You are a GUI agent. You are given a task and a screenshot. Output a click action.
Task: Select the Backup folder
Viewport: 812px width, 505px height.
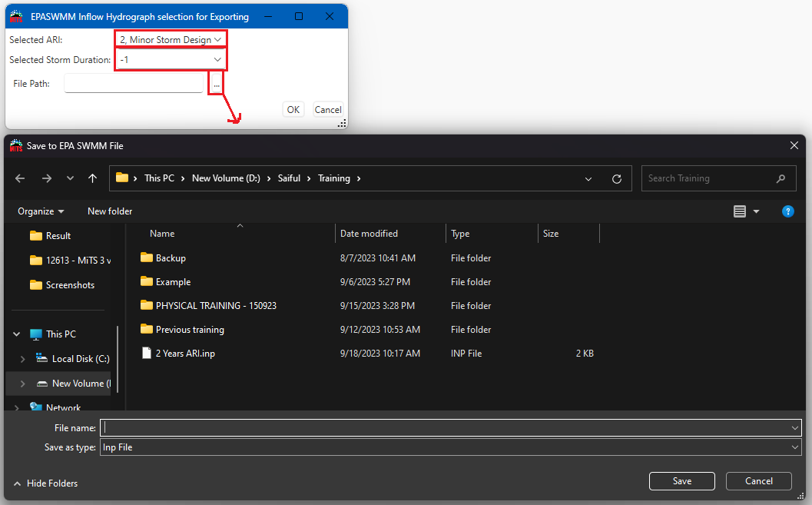click(x=171, y=258)
